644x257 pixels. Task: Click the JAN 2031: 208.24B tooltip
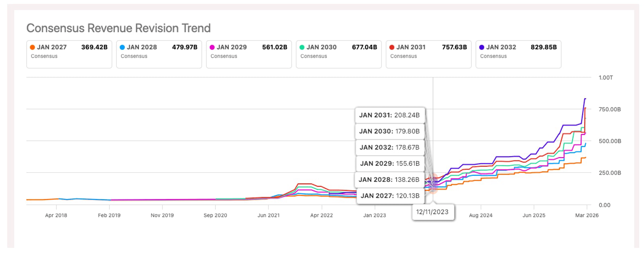(x=390, y=115)
